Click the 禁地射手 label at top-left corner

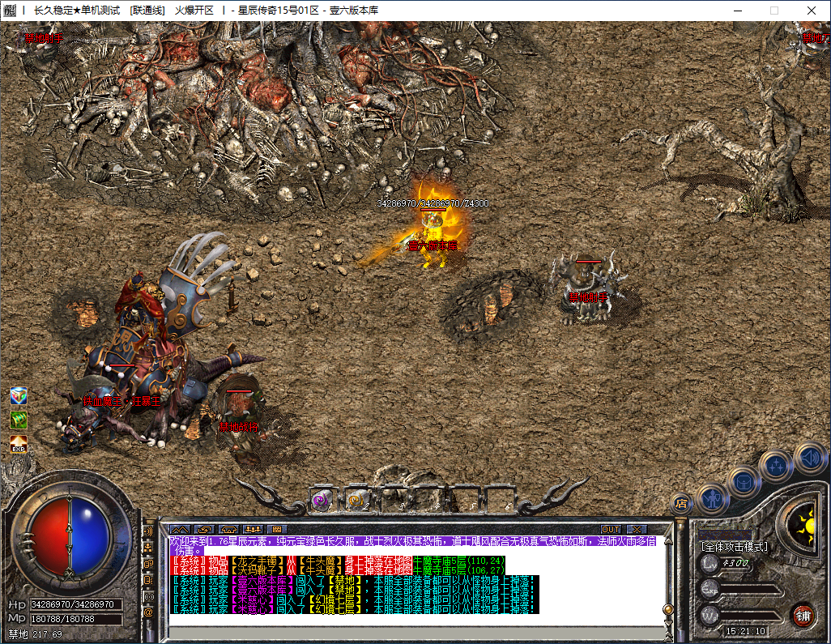click(44, 38)
